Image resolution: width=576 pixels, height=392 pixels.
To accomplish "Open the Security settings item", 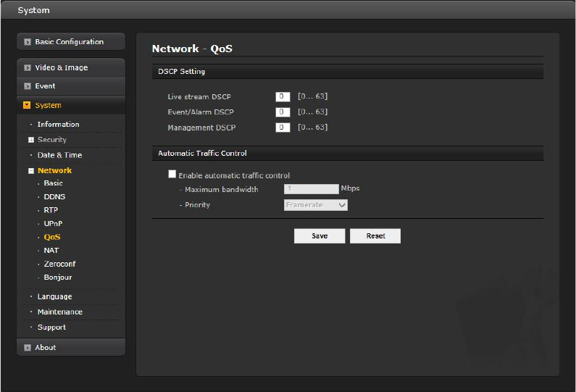I will (51, 140).
